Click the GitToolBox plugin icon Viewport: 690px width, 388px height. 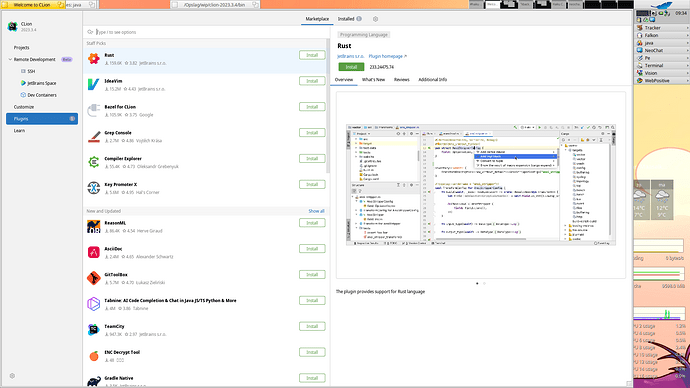(x=93, y=278)
